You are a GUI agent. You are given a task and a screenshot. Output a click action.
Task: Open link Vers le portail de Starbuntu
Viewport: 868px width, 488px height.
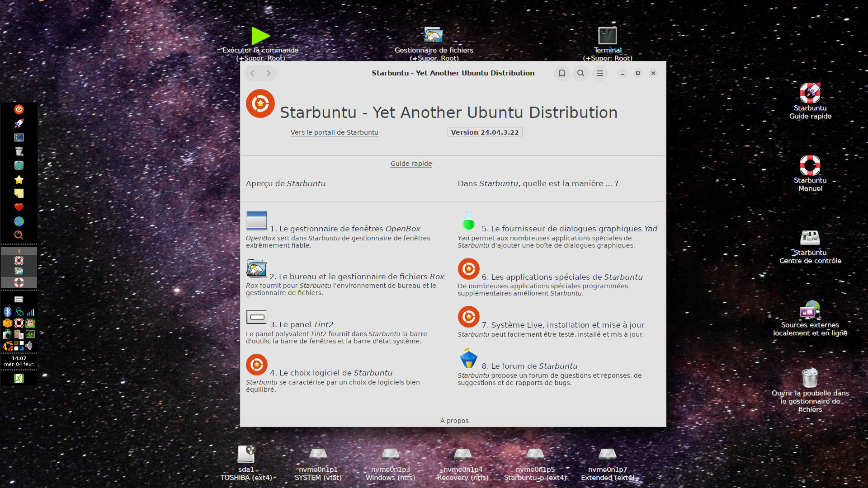(334, 132)
